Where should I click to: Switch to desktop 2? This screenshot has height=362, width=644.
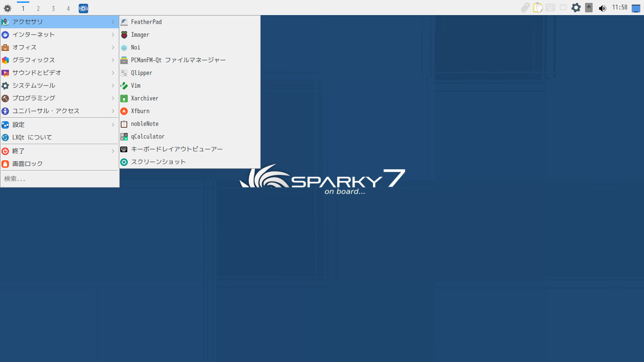[x=38, y=8]
